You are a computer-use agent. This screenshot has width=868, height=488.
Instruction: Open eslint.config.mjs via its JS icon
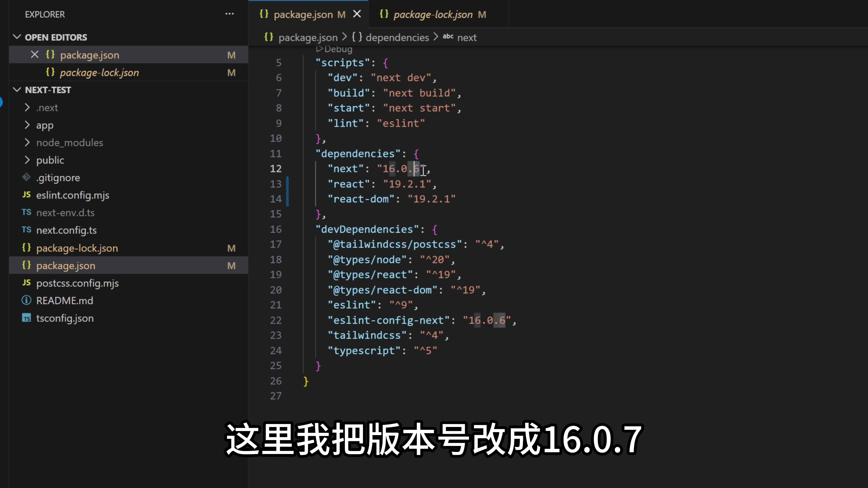(x=26, y=195)
